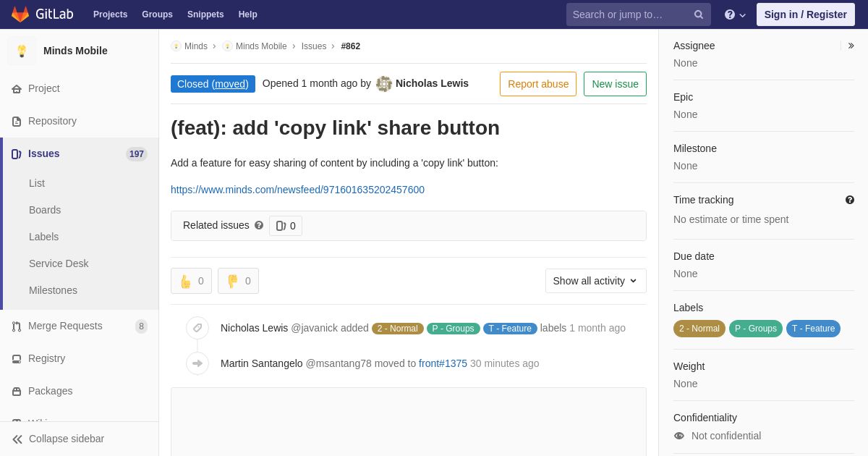The width and height of the screenshot is (868, 456).
Task: Click 'T - Feature' label in activity note
Action: [510, 329]
